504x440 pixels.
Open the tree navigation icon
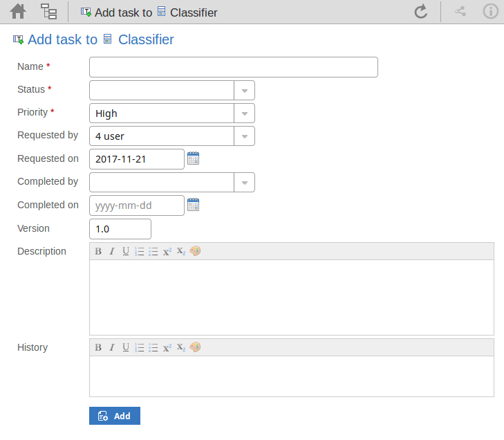click(x=49, y=12)
